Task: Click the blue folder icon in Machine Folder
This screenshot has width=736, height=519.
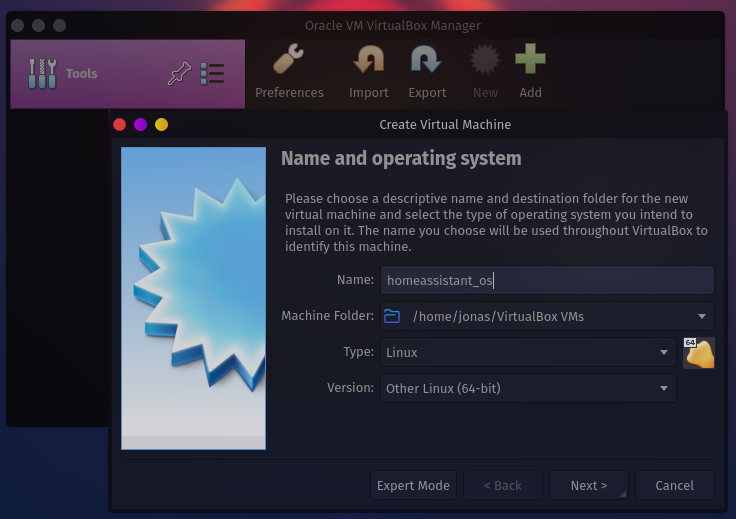Action: [392, 316]
